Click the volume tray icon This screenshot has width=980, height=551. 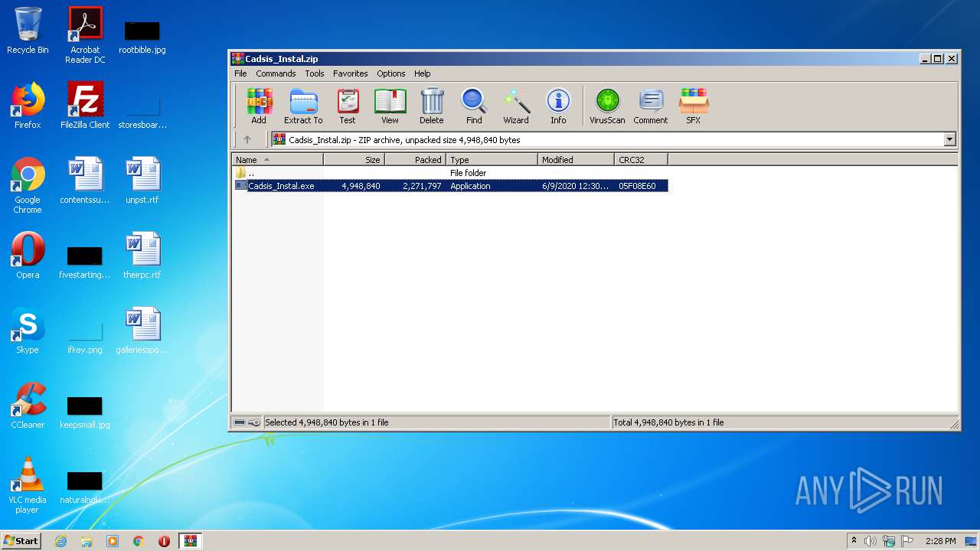pos(871,541)
